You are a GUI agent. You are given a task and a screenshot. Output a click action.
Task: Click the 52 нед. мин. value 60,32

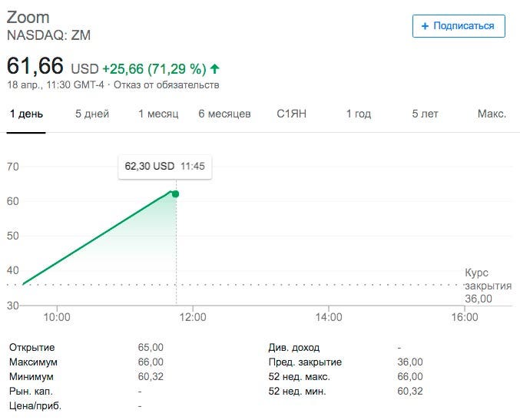tap(410, 391)
